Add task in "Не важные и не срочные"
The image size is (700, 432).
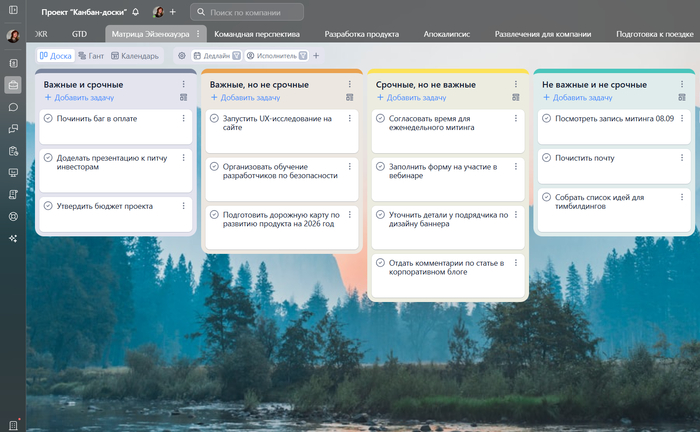click(x=577, y=98)
